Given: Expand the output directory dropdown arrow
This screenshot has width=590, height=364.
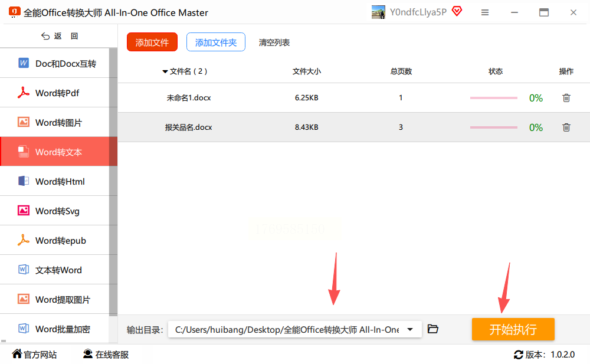Looking at the screenshot, I should click(x=410, y=329).
